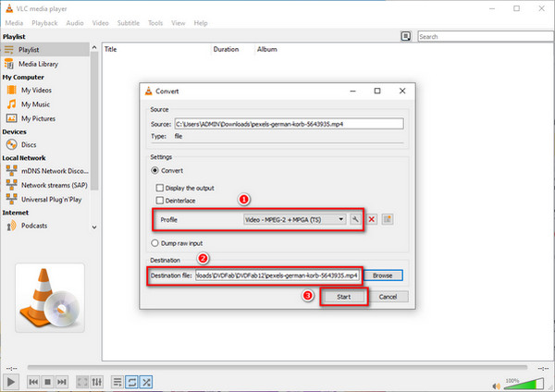Open Podcasts under Internet
The width and height of the screenshot is (555, 392).
[x=34, y=226]
